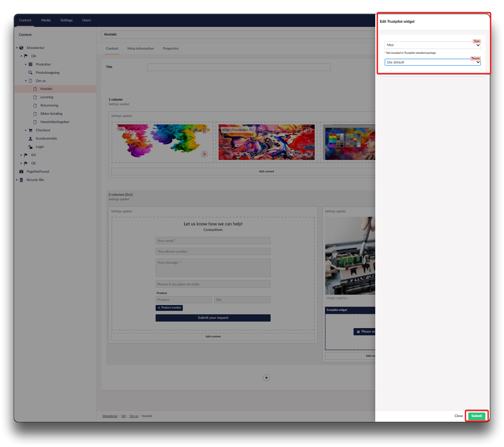
Task: Click the Kundeområde user icon
Action: coord(30,139)
